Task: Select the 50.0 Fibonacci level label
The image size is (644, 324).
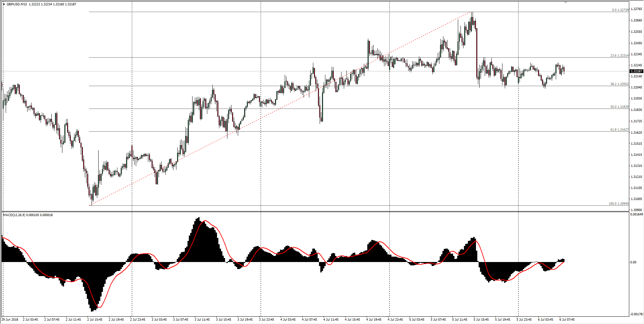Action: pos(619,107)
